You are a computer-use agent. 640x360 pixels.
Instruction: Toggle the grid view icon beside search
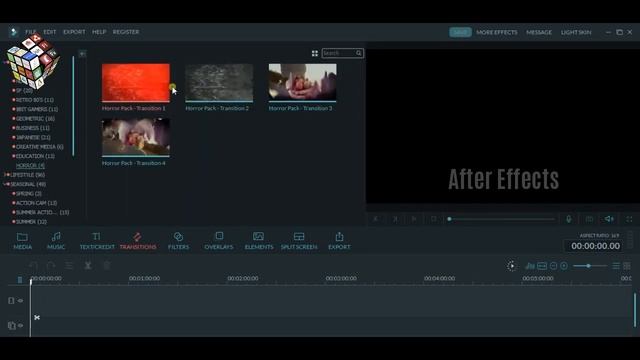pyautogui.click(x=315, y=53)
